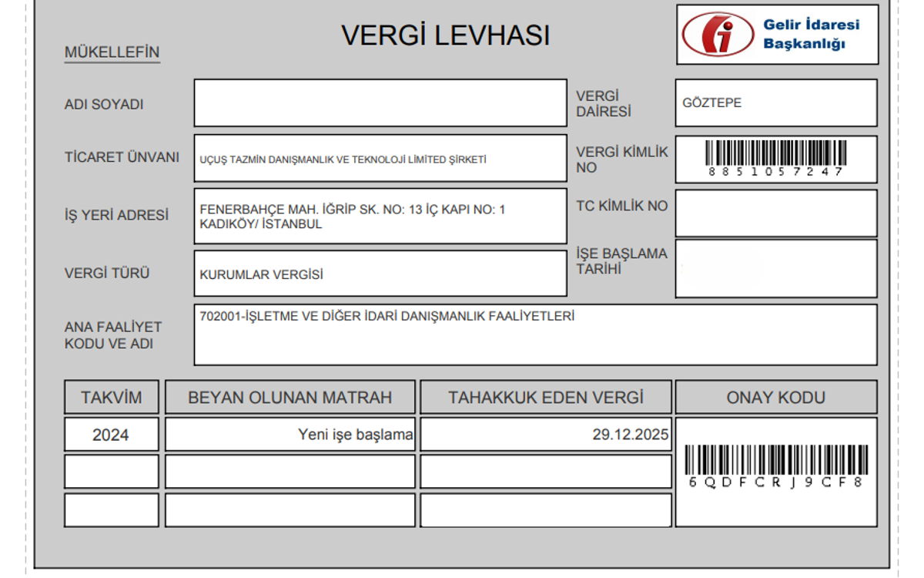Click the empty İŞE BAŞLAMA TARİHİ field
This screenshot has height=578, width=924.
[x=776, y=268]
